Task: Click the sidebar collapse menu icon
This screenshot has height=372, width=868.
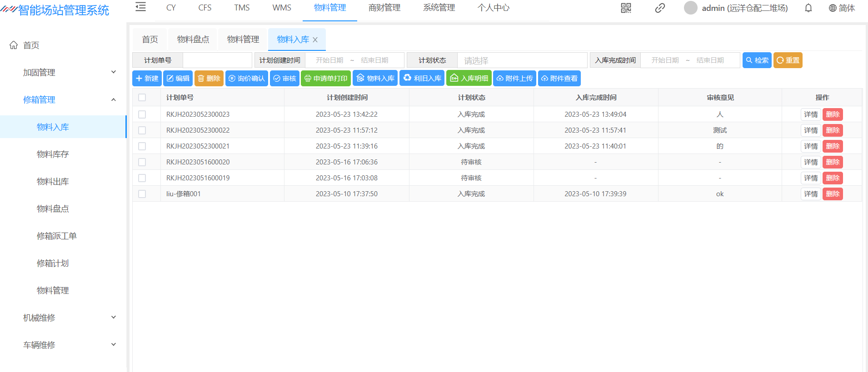Action: (x=141, y=7)
